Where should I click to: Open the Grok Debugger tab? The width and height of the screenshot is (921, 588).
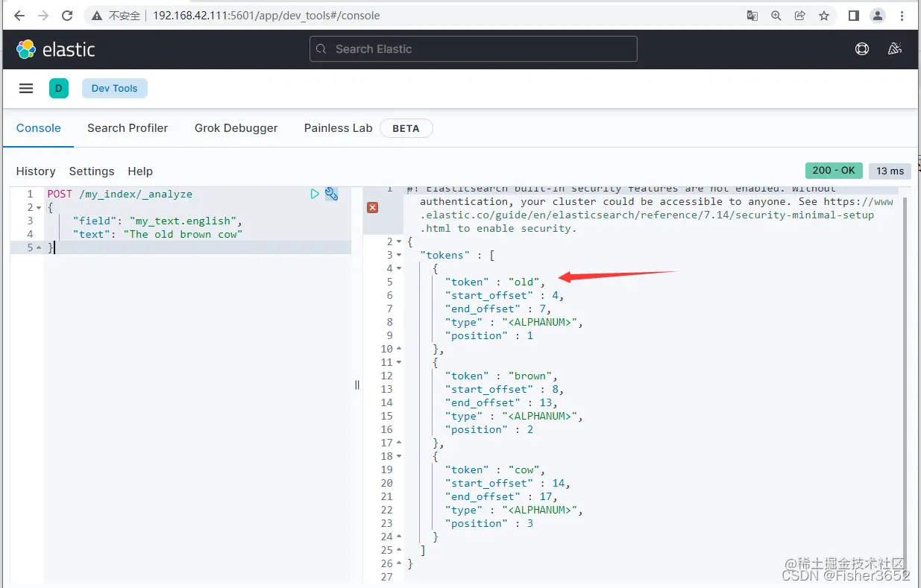click(236, 128)
